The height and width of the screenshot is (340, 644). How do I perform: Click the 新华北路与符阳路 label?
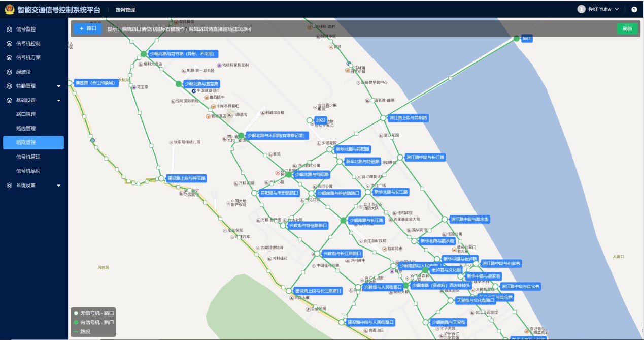[352, 149]
